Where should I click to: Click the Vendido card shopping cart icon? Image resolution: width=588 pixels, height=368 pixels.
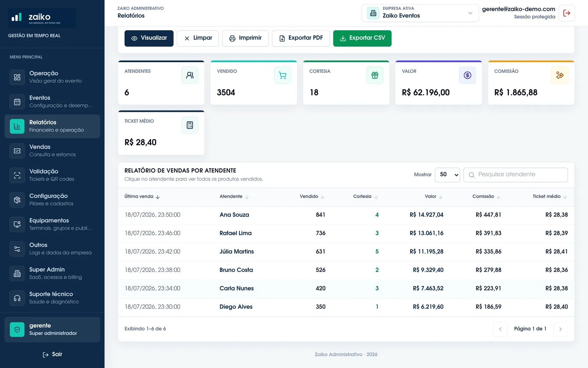283,75
